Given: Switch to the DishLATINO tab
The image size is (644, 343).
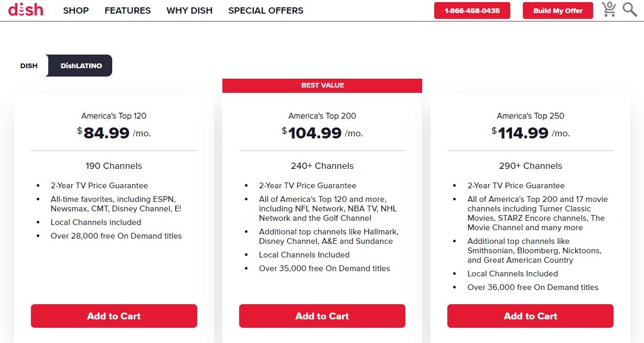Looking at the screenshot, I should pos(79,65).
